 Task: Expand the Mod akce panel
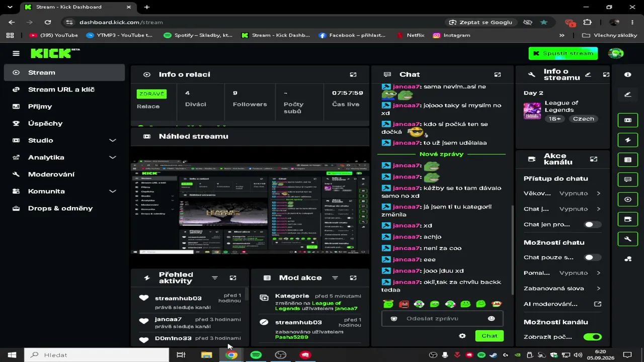point(353,278)
